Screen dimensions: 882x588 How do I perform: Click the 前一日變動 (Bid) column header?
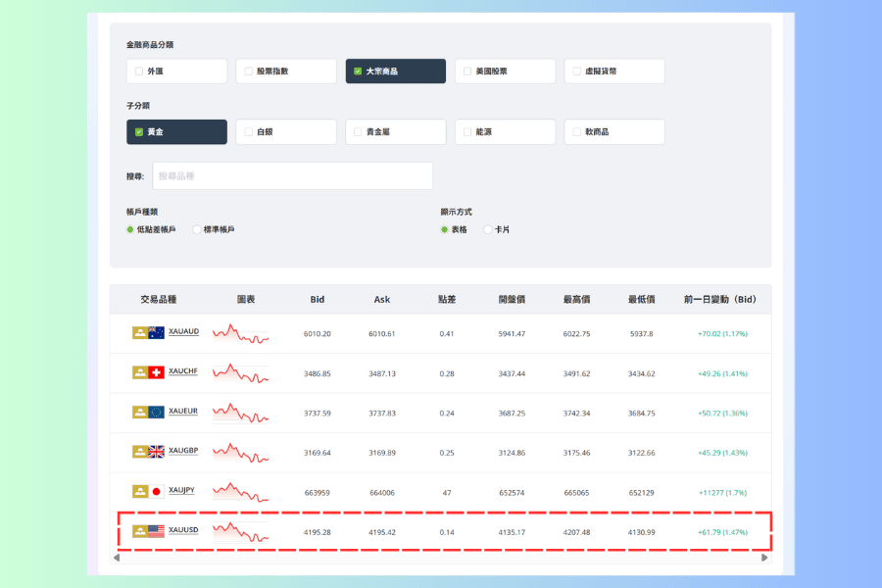pos(720,299)
